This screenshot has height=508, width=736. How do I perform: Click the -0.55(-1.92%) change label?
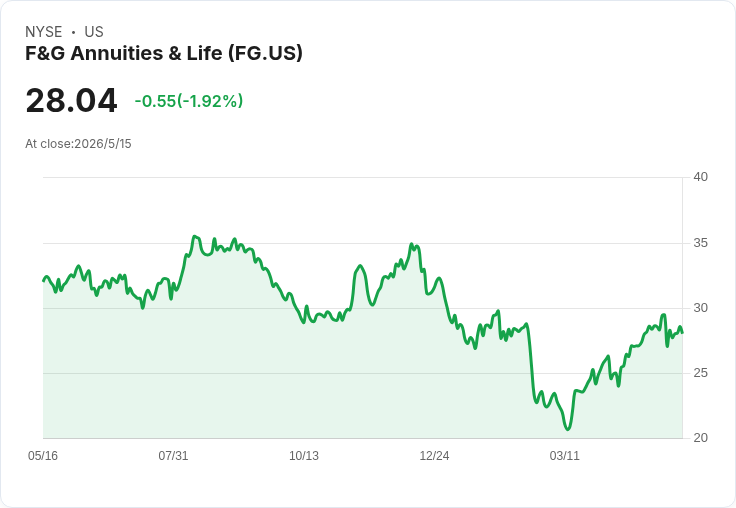[x=189, y=100]
